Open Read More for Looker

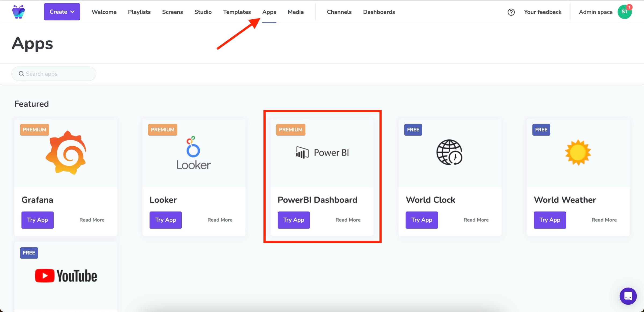220,220
